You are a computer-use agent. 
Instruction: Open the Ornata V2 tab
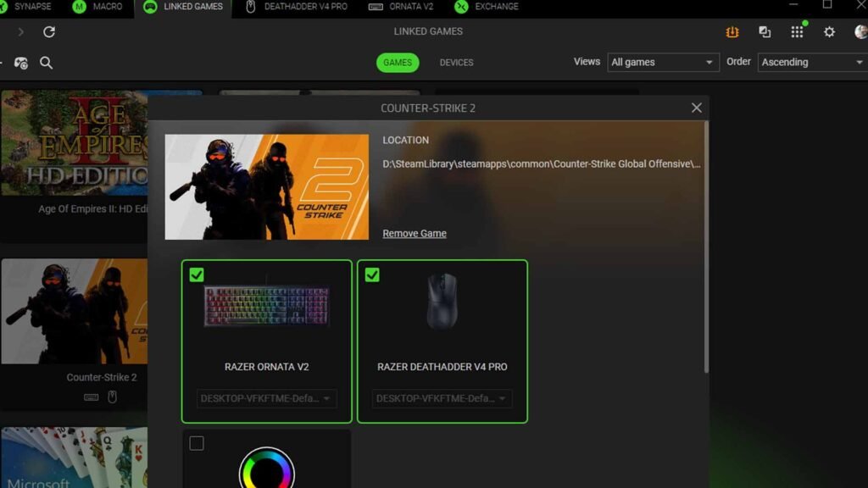coord(401,7)
